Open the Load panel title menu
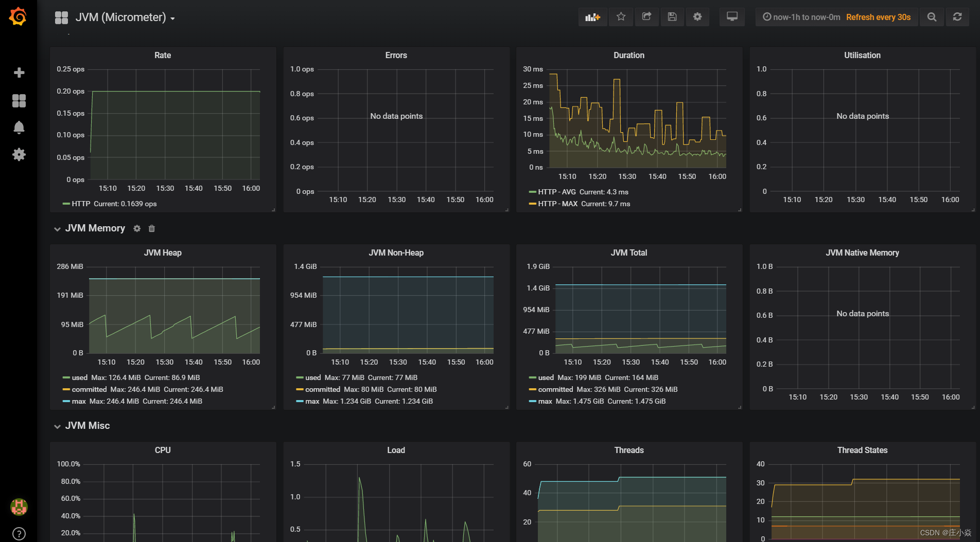This screenshot has width=980, height=542. 396,450
